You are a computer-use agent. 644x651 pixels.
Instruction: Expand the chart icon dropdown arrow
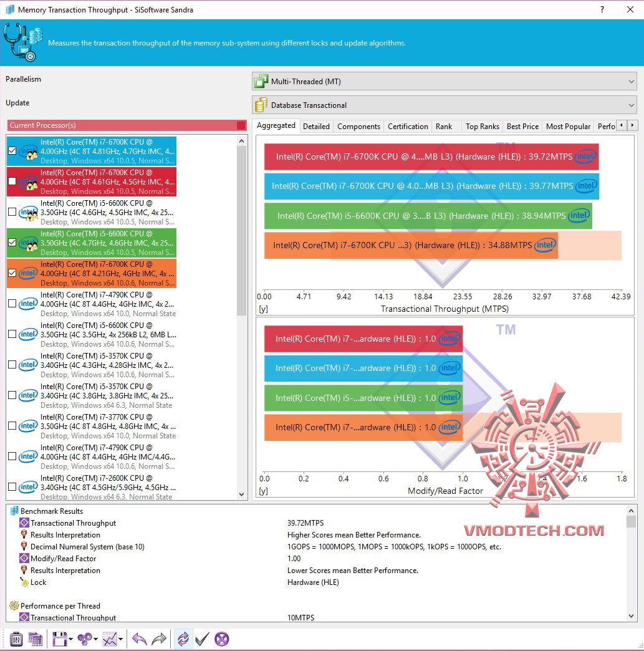coord(120,639)
